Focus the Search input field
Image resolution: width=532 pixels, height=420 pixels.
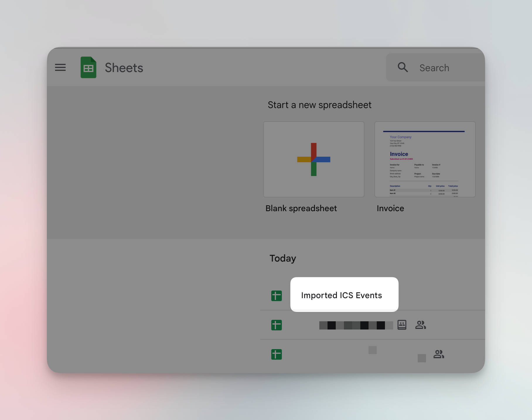436,67
